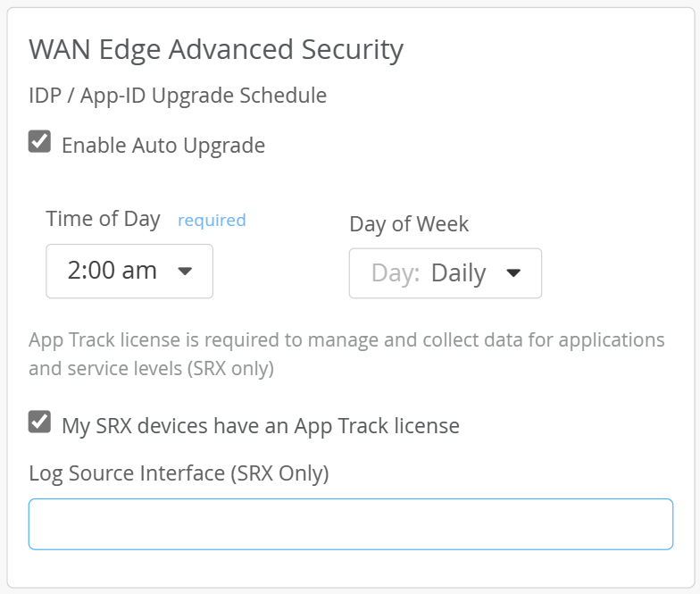Click the Enable Auto Upgrade label text
Viewport: 700px width, 594px height.
[x=162, y=145]
